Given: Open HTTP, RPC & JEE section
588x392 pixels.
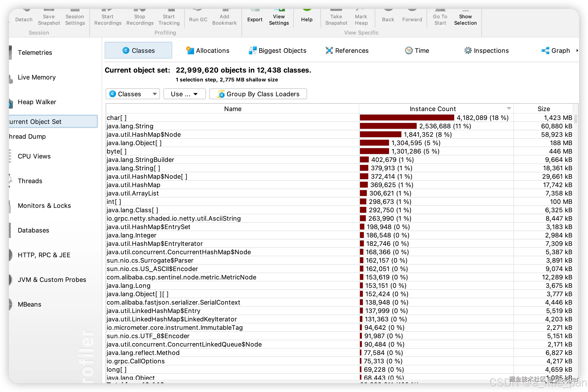Looking at the screenshot, I should (44, 255).
